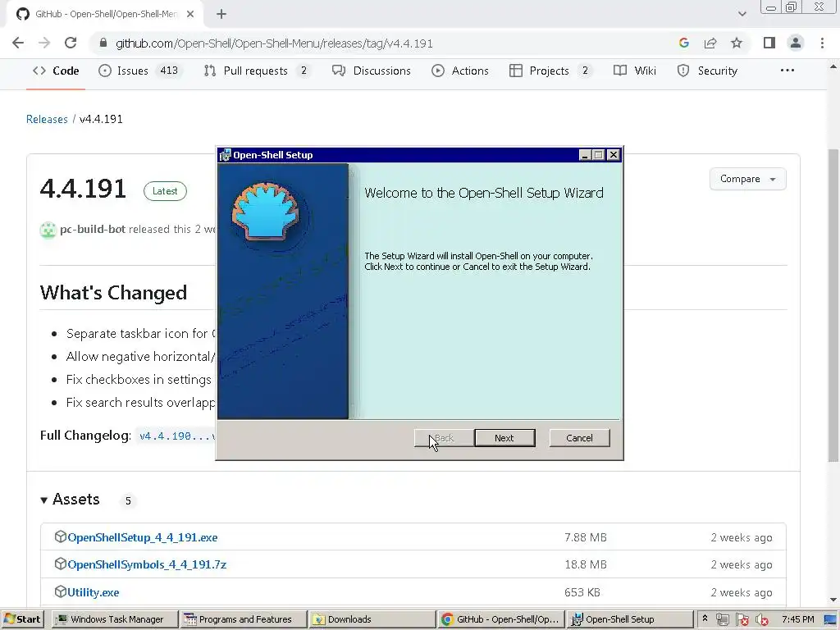Click the Latest release badge
The height and width of the screenshot is (630, 840).
165,191
